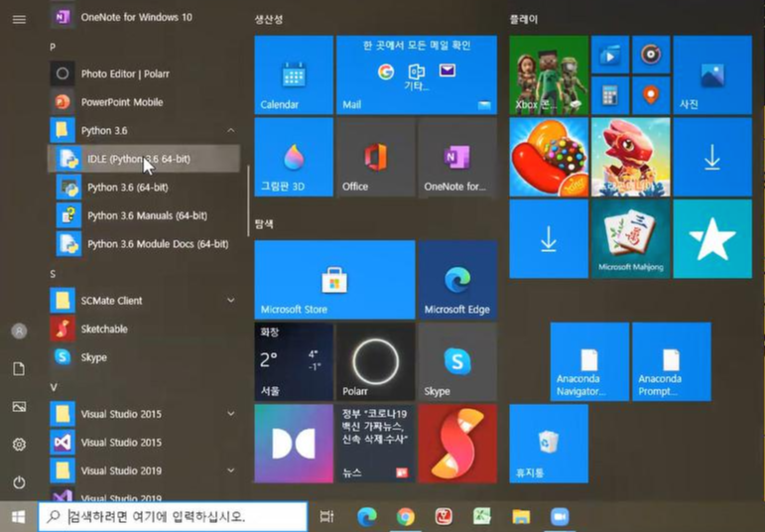Open Skype in the app list

tap(144, 356)
